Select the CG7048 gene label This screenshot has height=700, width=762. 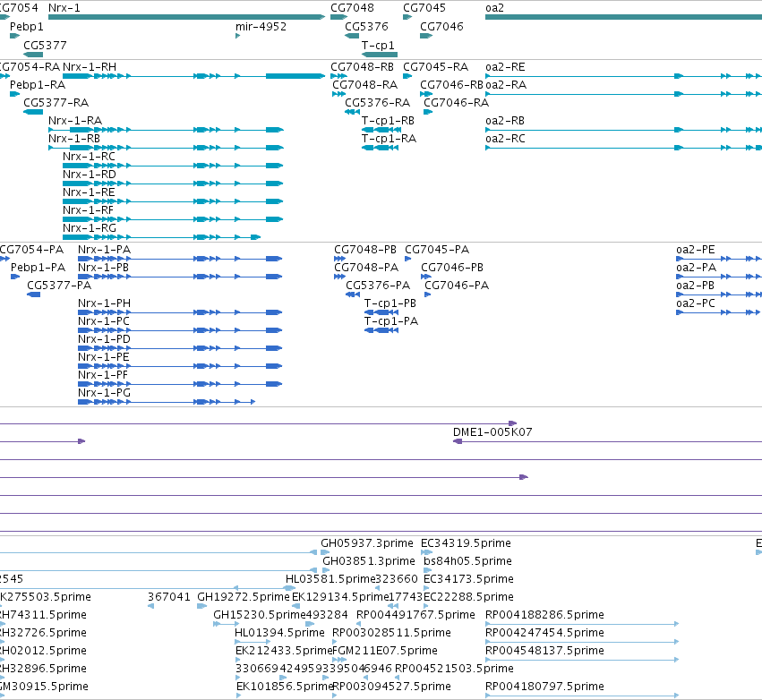(352, 8)
